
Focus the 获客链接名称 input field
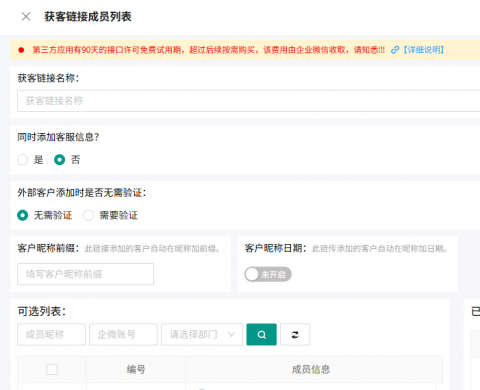(249, 101)
